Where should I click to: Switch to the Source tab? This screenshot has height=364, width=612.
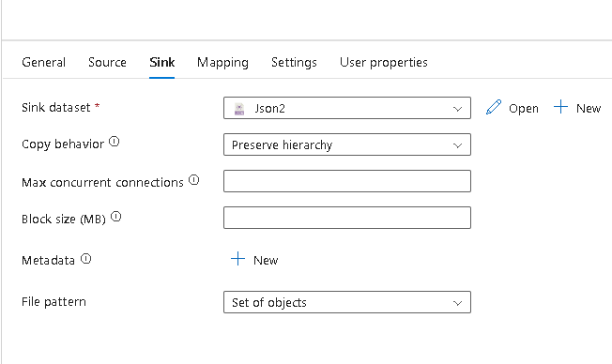click(107, 63)
